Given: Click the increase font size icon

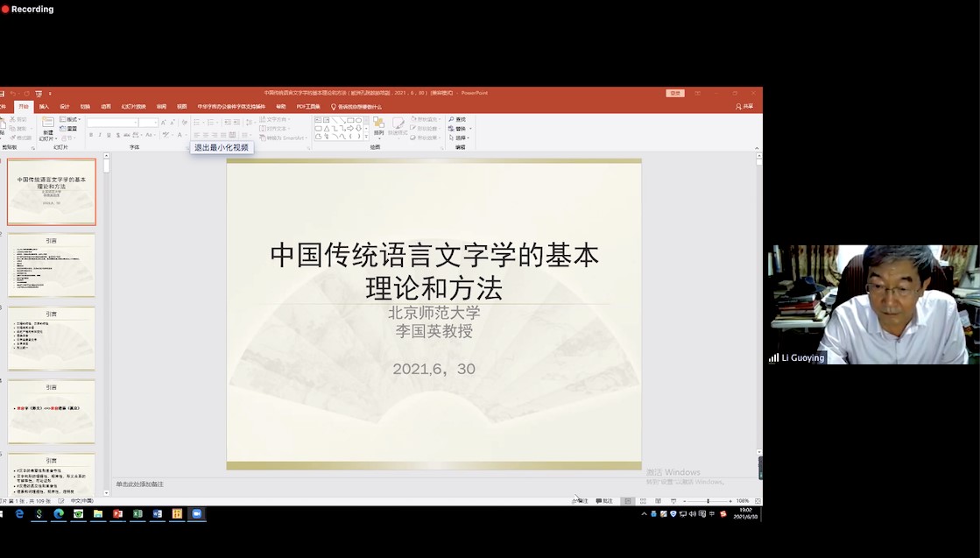Looking at the screenshot, I should (x=163, y=123).
